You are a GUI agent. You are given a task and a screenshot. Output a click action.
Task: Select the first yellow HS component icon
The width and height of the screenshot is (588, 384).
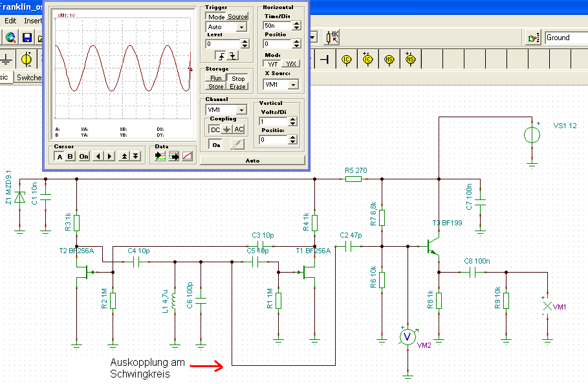click(389, 60)
